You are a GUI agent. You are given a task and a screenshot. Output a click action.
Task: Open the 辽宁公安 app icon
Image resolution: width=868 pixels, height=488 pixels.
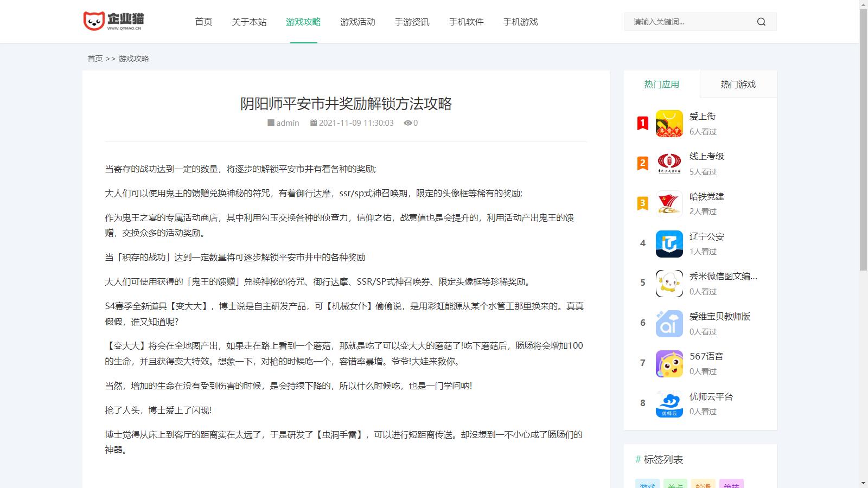click(669, 244)
